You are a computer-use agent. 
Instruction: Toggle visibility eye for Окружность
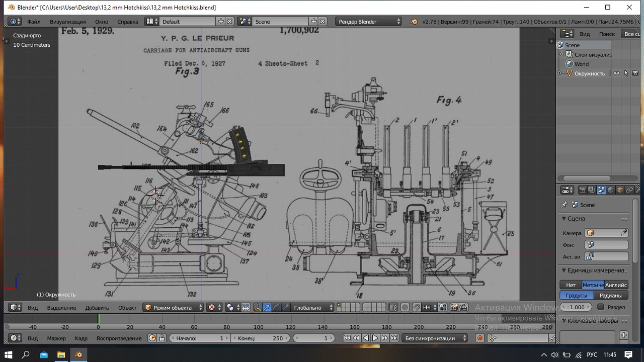[x=616, y=73]
